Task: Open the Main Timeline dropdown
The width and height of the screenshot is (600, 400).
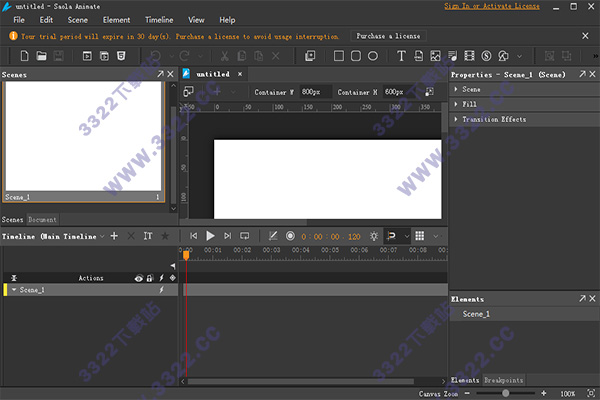Action: coord(102,236)
